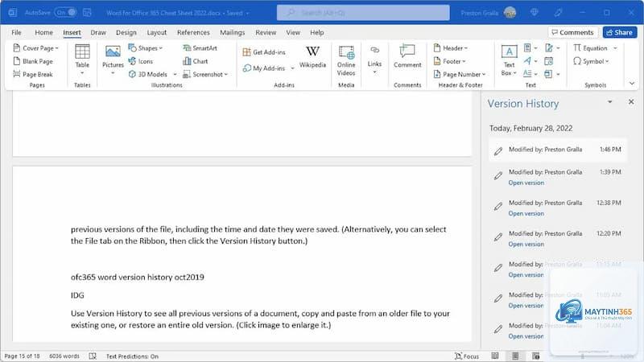Open version saved at 12:38 PM
644x362 pixels.
tap(526, 213)
